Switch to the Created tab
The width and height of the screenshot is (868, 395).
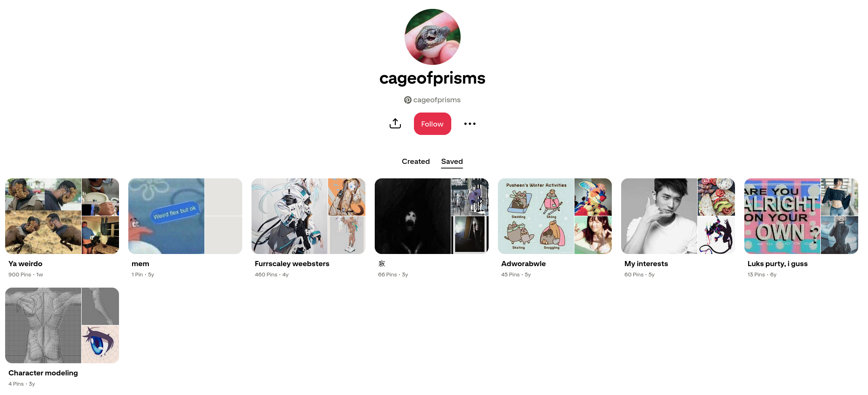tap(416, 162)
